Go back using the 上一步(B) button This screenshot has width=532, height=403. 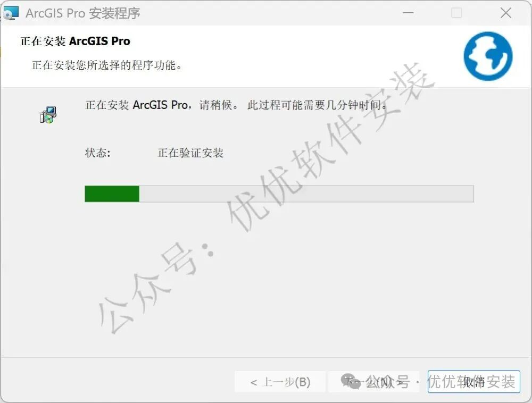tap(280, 382)
